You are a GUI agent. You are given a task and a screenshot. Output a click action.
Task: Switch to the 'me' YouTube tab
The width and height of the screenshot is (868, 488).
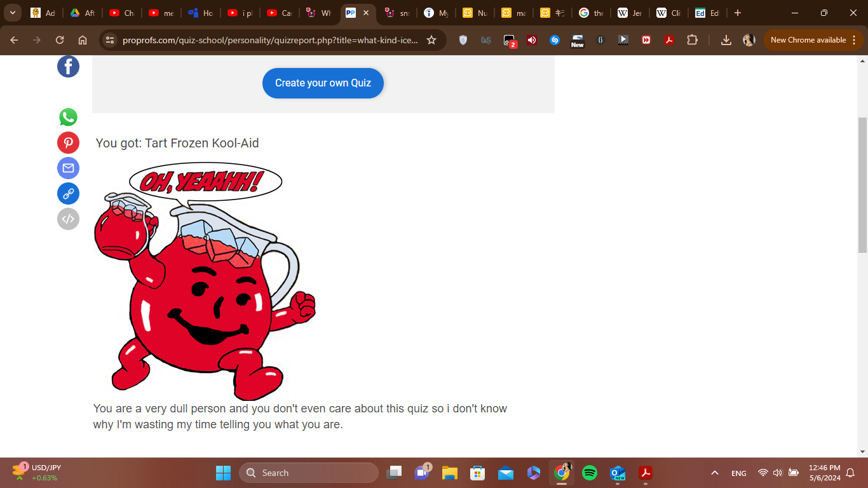pyautogui.click(x=161, y=13)
